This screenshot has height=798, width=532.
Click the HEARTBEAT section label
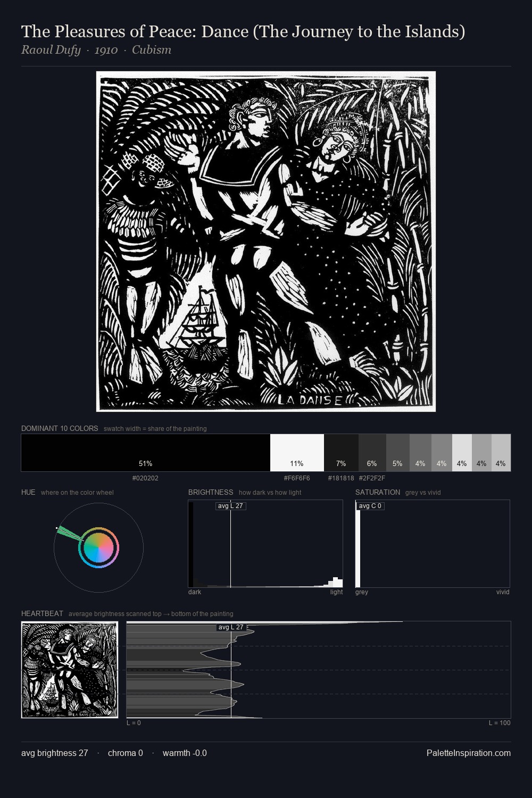[x=42, y=613]
